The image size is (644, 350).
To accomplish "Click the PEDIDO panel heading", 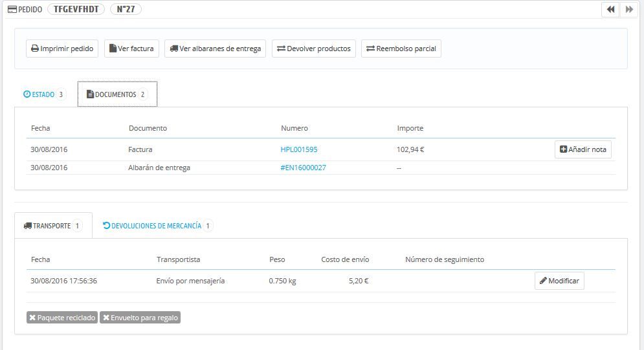I will 25,9.
